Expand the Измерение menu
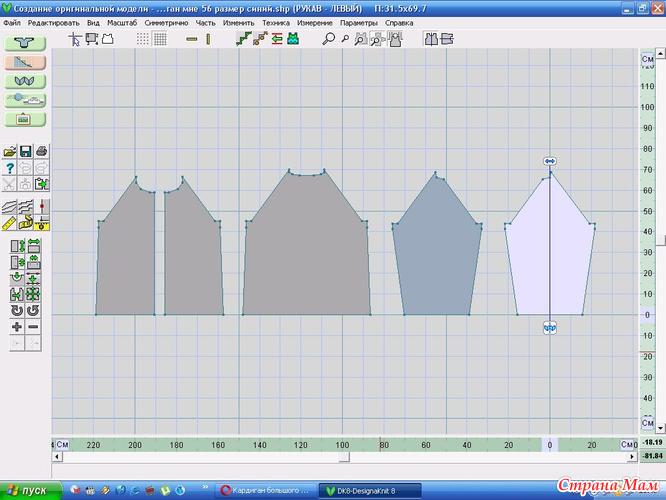This screenshot has width=666, height=500. coord(313,21)
